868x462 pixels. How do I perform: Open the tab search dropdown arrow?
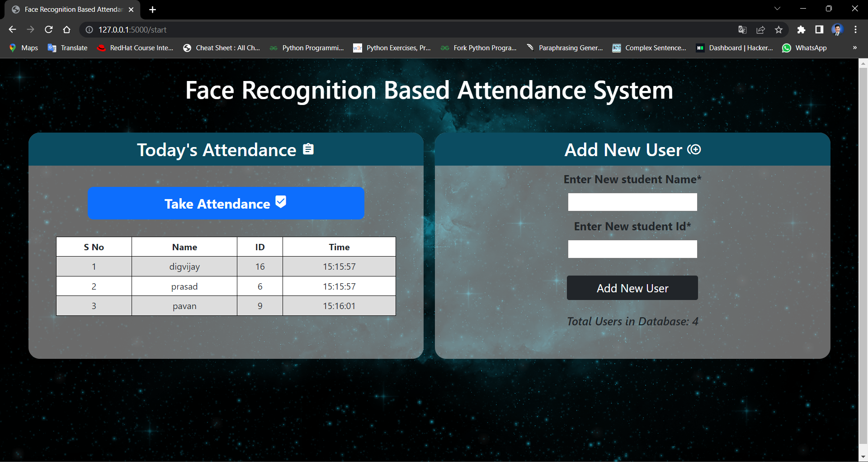[777, 9]
